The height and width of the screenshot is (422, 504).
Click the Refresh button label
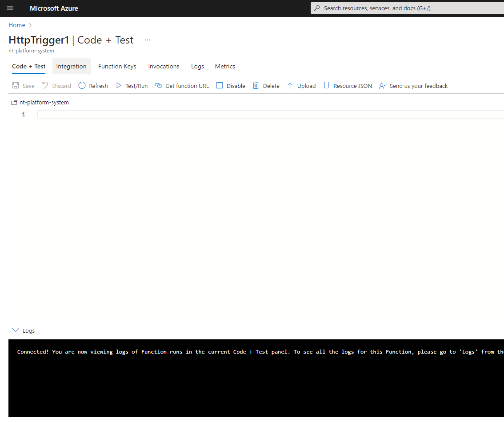click(x=98, y=86)
